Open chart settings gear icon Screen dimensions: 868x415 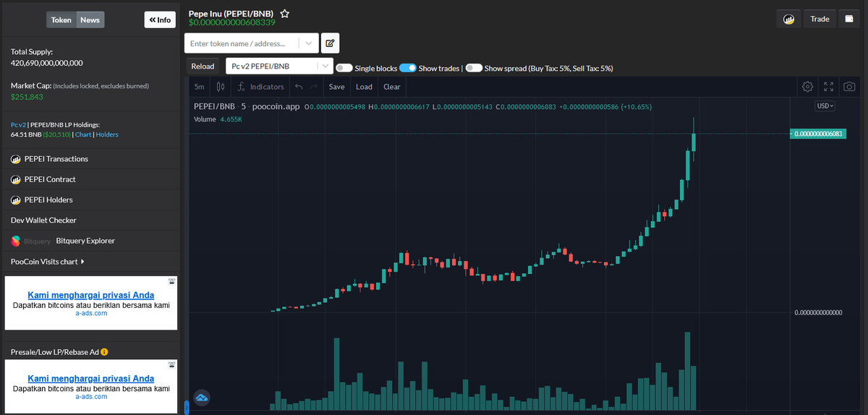(808, 87)
